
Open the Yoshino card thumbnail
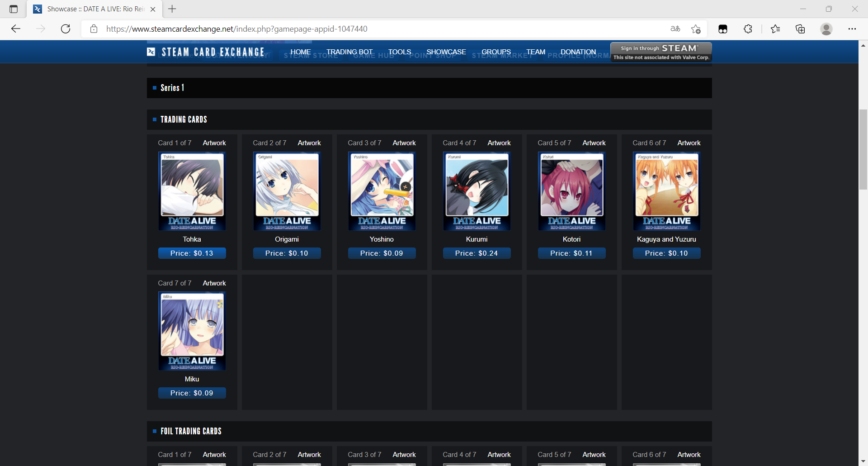point(382,191)
